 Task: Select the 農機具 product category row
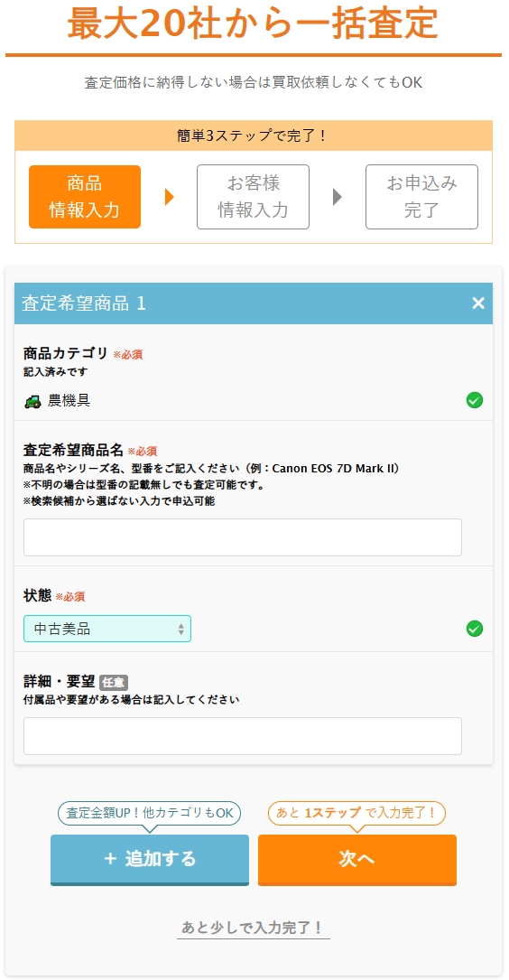click(253, 401)
